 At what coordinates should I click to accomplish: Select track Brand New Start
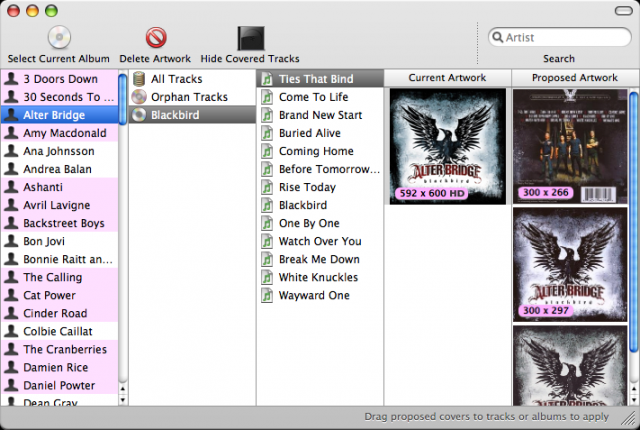click(x=320, y=115)
